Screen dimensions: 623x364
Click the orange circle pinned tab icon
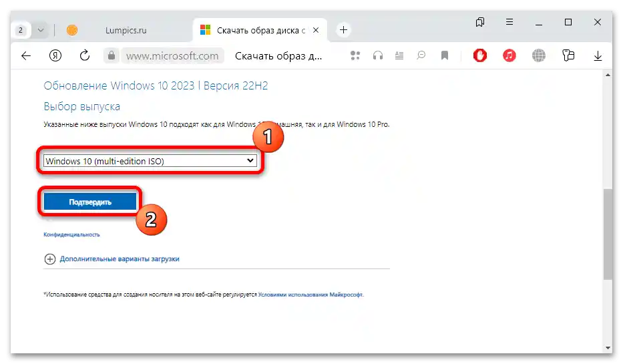coord(72,30)
